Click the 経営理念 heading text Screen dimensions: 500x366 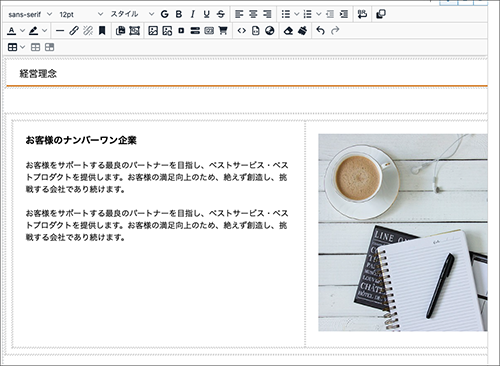pos(38,74)
